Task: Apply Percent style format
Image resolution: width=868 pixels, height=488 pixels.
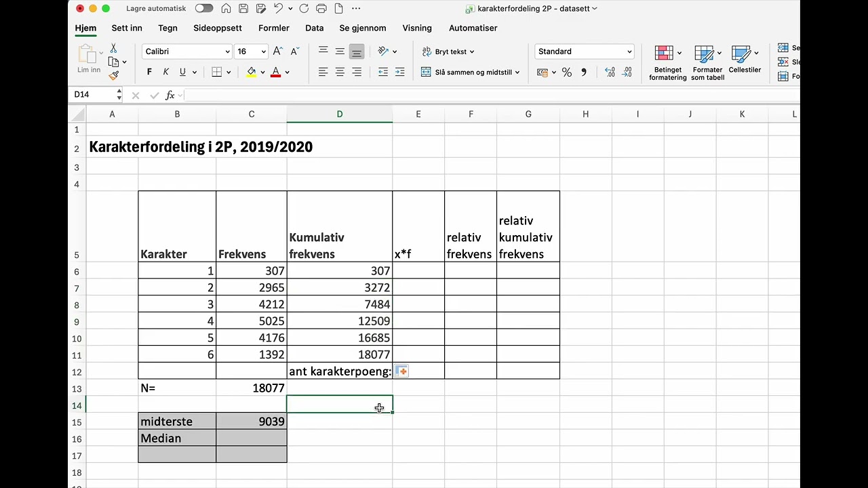Action: coord(567,73)
